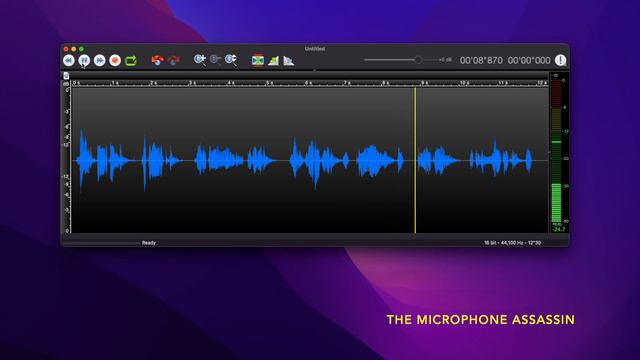Click the level meter on the right side
640x360 pixels.
[x=556, y=151]
